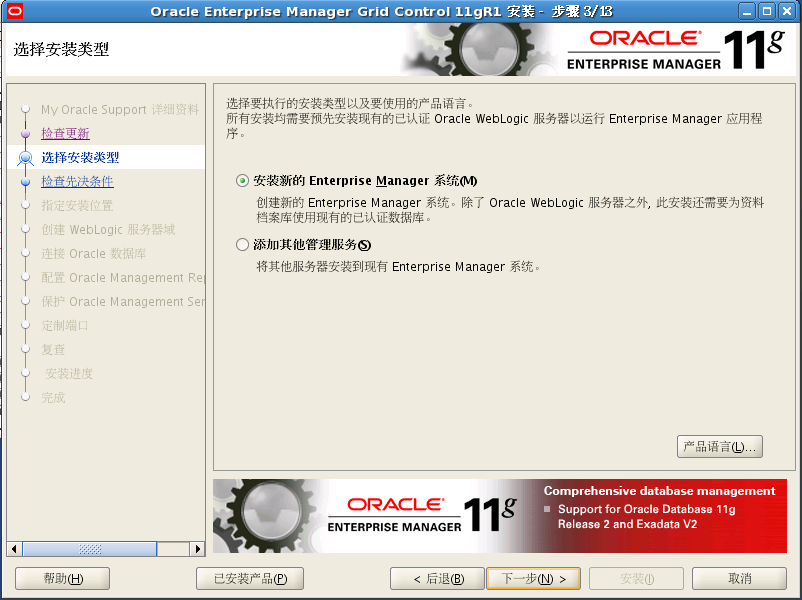Click the 已安装产品 button

[249, 578]
